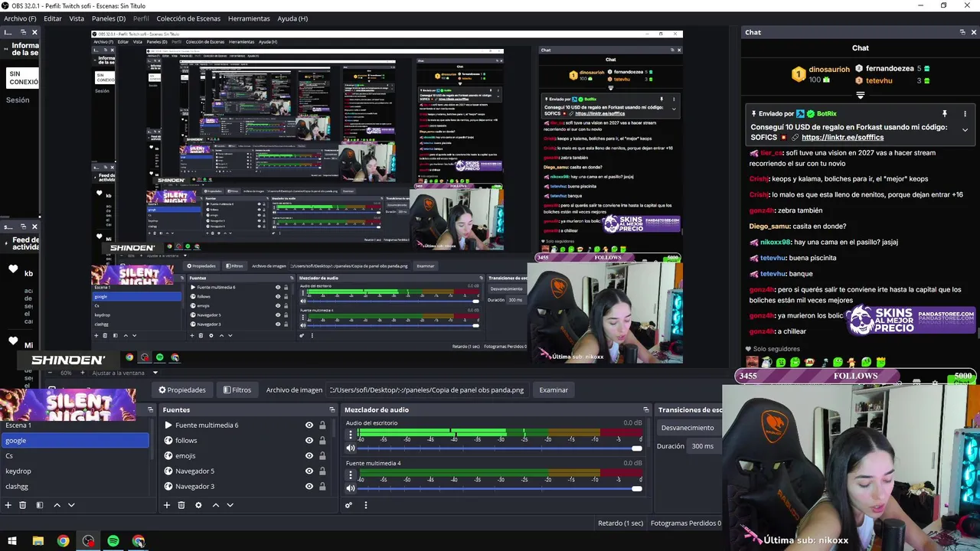Viewport: 980px width, 551px height.
Task: Zoom in preview with plus button
Action: [82, 373]
